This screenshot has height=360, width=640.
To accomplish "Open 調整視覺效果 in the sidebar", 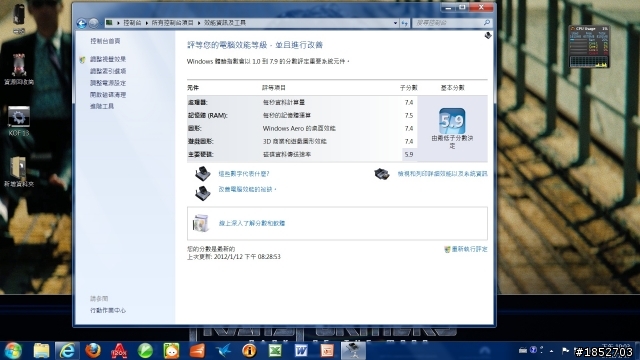I will tap(108, 59).
